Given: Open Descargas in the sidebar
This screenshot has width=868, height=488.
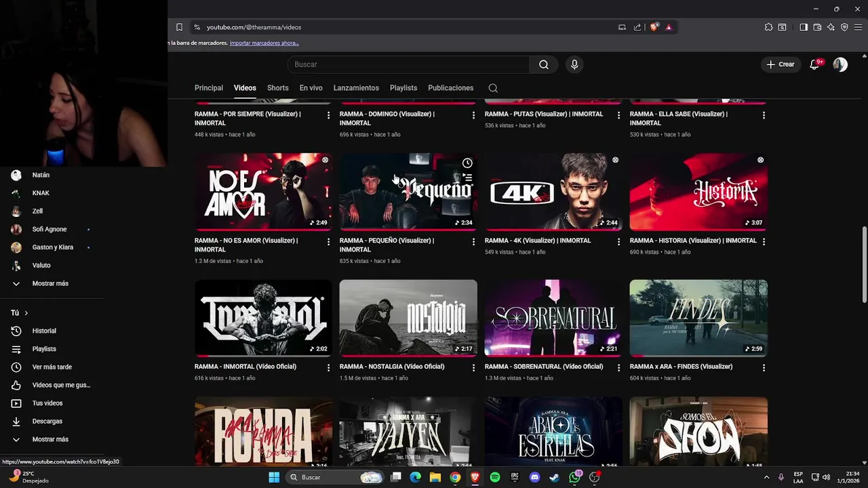Looking at the screenshot, I should click(x=47, y=421).
